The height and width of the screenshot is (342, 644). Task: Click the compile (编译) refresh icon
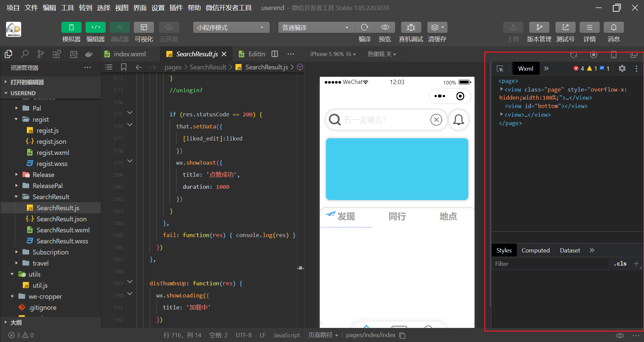point(365,27)
